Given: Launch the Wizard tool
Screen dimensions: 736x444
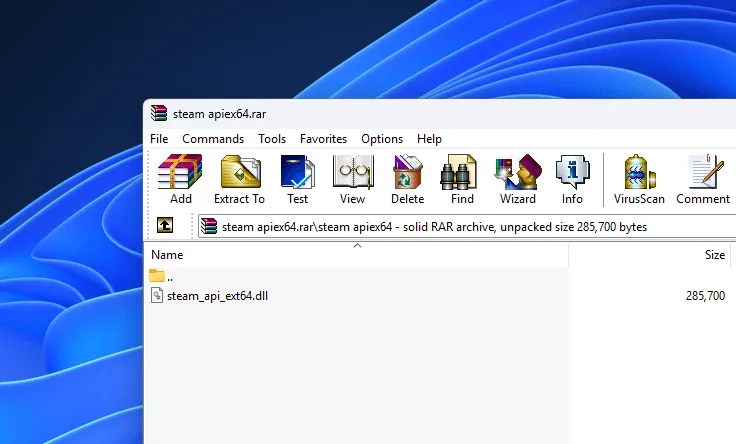Looking at the screenshot, I should click(x=517, y=180).
